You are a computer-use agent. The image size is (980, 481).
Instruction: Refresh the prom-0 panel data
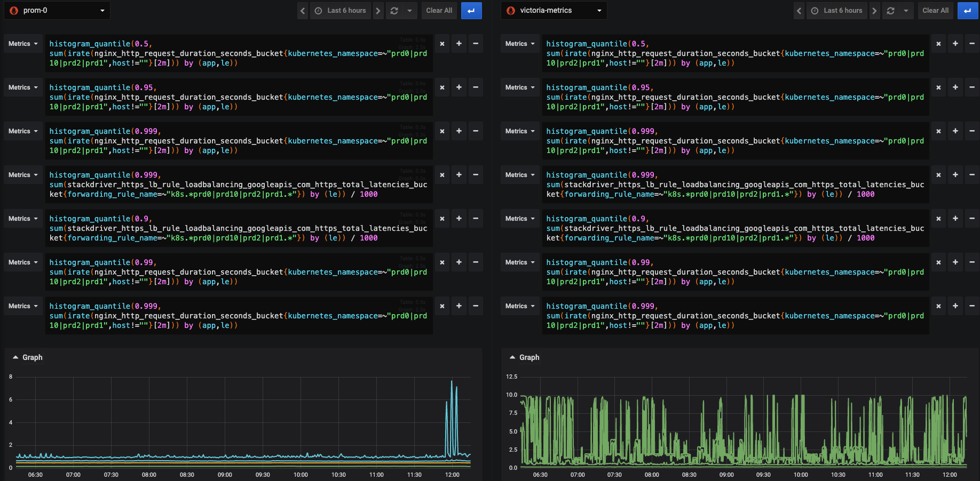[396, 10]
